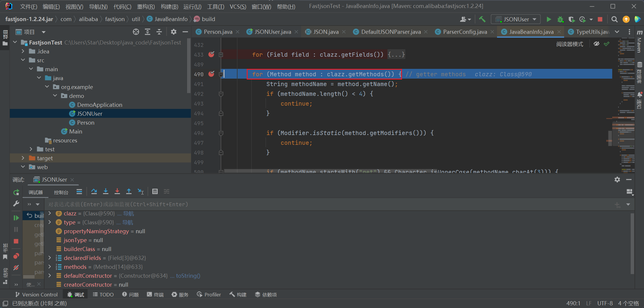The image size is (644, 308).
Task: Click the Build hammer icon
Action: click(x=482, y=19)
